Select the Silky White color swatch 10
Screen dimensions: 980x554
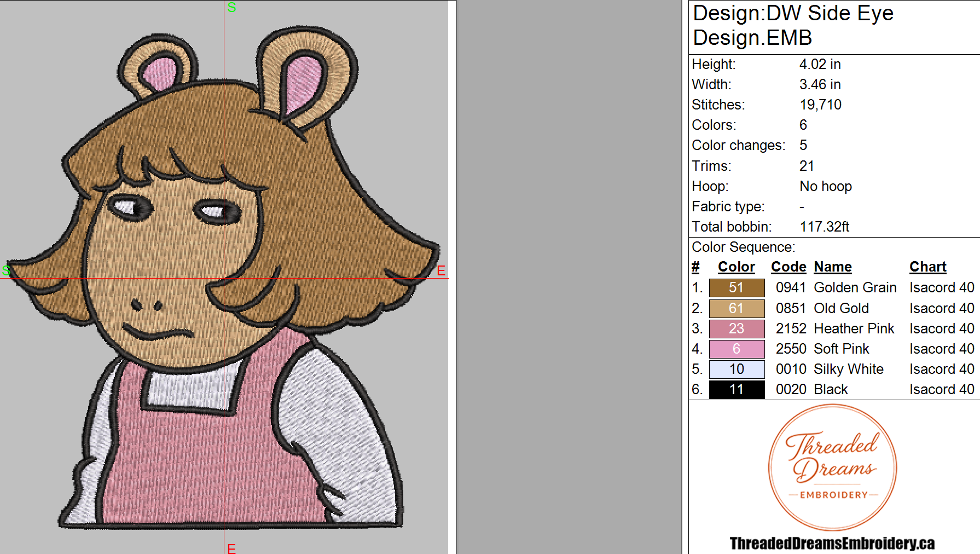coord(737,369)
